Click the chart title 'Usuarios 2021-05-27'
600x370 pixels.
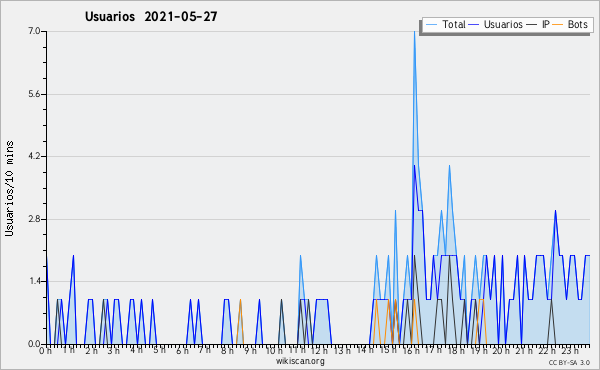pyautogui.click(x=151, y=16)
